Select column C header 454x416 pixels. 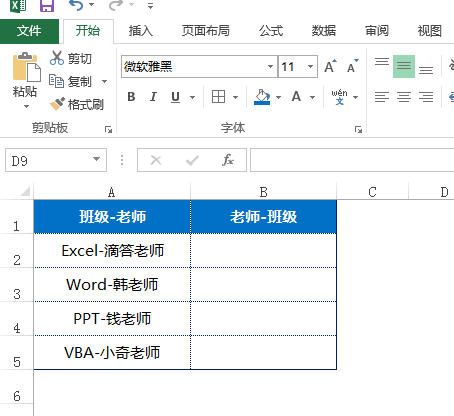pos(373,192)
